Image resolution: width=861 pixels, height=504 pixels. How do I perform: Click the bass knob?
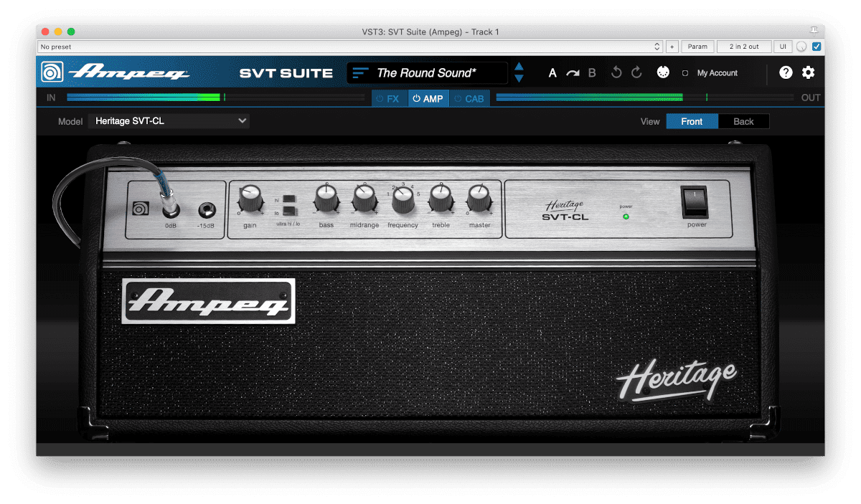pos(326,199)
